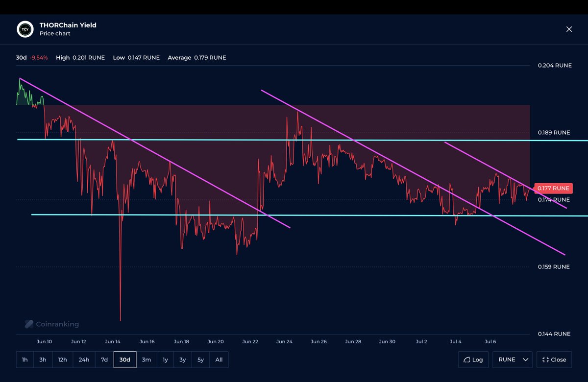The width and height of the screenshot is (588, 382).
Task: Click the 0.204 RUNE axis label
Action: coord(555,65)
